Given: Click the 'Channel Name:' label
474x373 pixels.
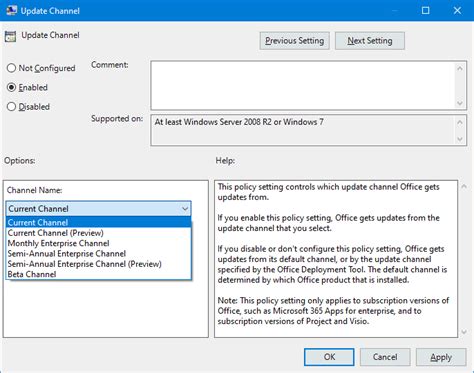Looking at the screenshot, I should pyautogui.click(x=34, y=190).
